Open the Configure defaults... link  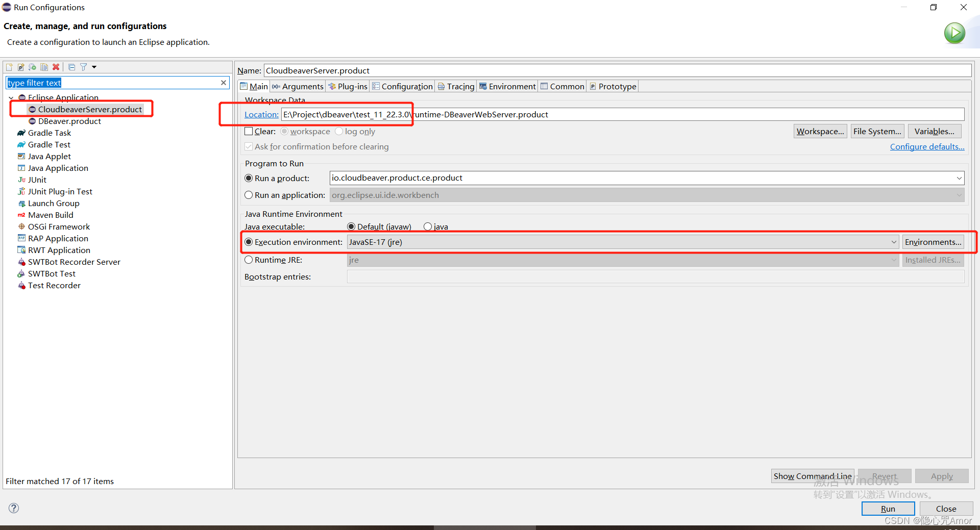click(x=927, y=146)
